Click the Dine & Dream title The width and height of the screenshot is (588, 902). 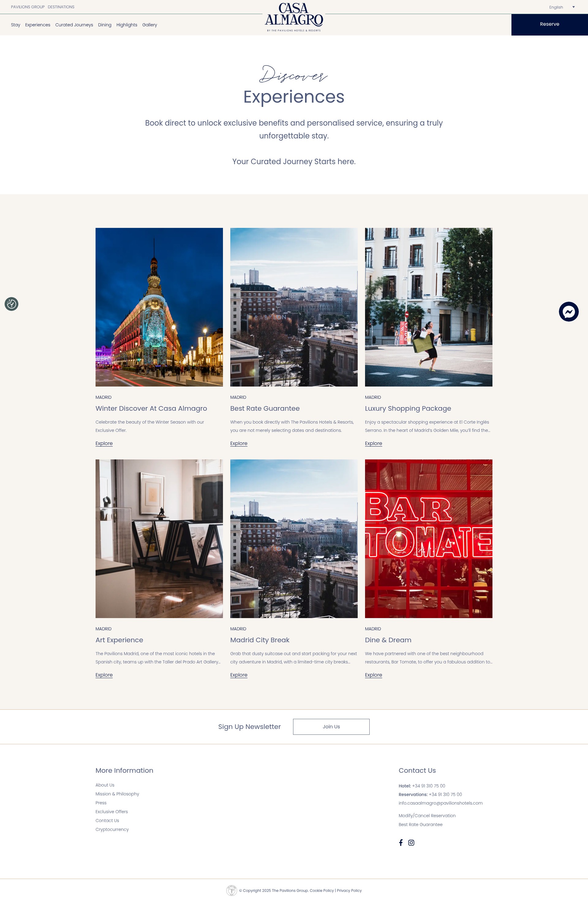point(388,640)
